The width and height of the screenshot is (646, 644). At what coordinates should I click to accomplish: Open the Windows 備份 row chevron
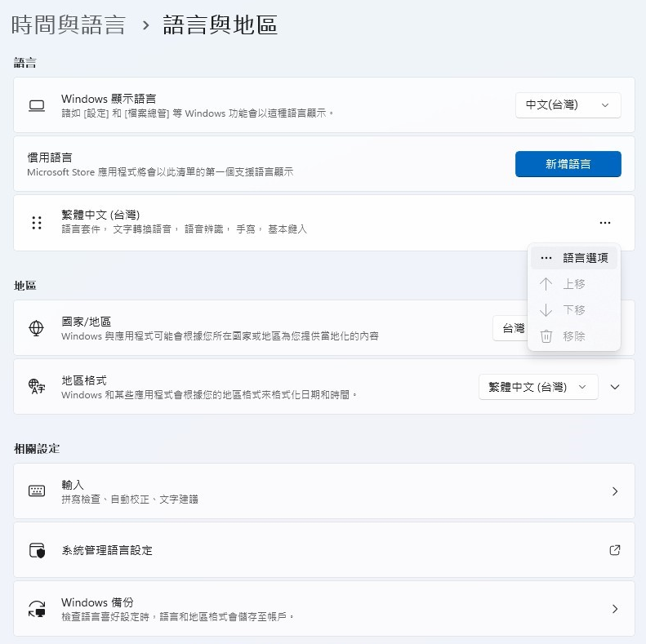pyautogui.click(x=615, y=609)
